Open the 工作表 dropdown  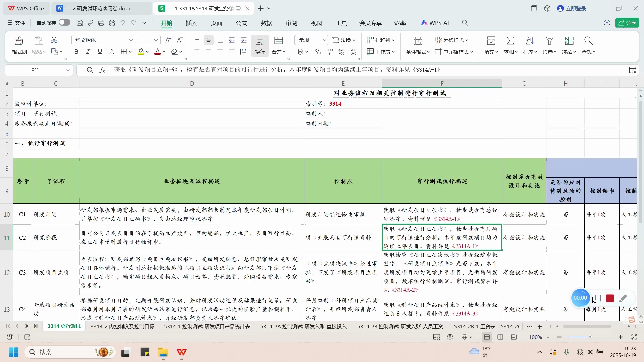click(381, 52)
